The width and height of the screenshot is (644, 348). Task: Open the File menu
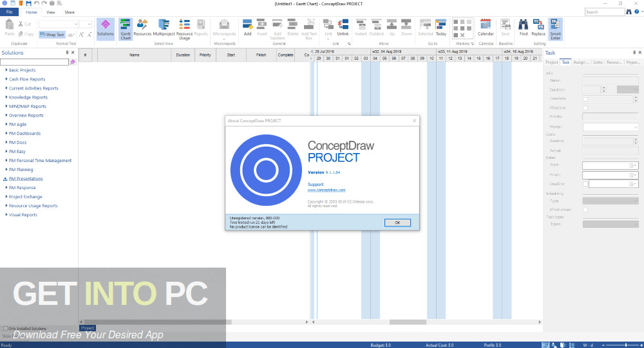coord(10,12)
